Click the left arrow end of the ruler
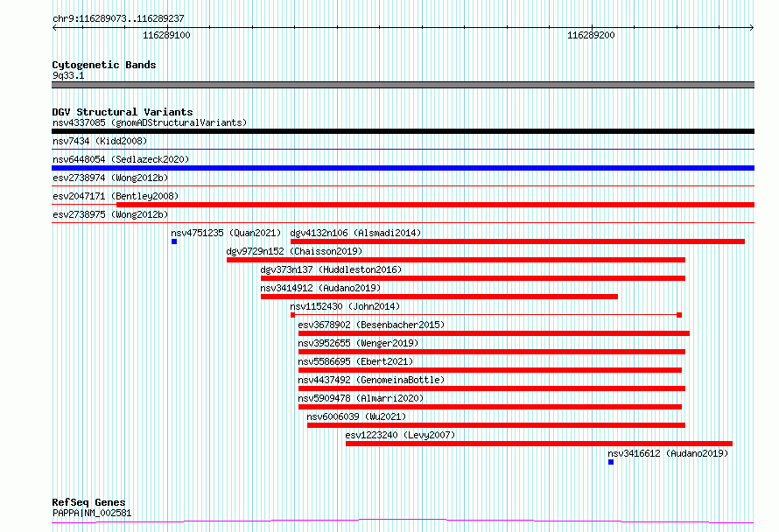The width and height of the screenshot is (779, 532). (54, 28)
